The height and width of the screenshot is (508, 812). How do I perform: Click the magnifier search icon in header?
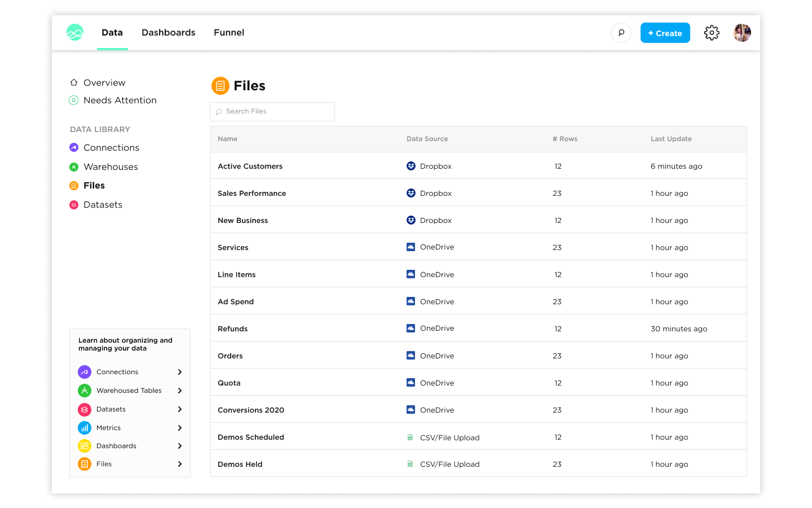tap(621, 33)
